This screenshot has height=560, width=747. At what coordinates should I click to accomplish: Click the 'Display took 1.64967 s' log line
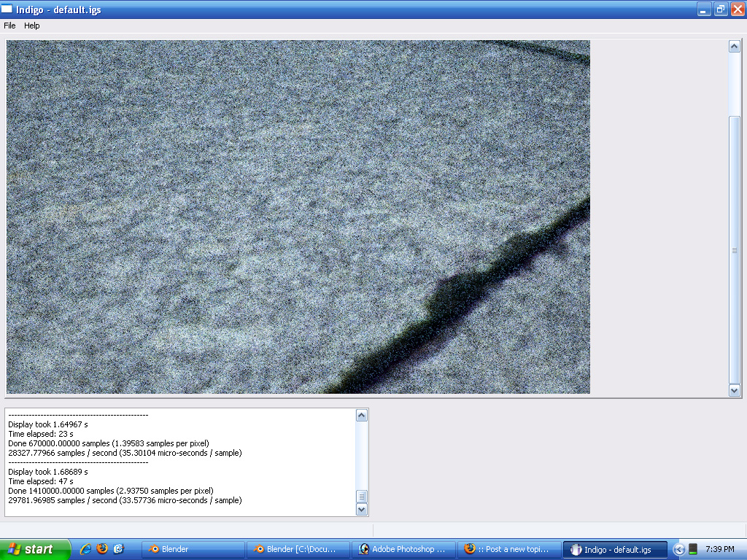[x=48, y=424]
